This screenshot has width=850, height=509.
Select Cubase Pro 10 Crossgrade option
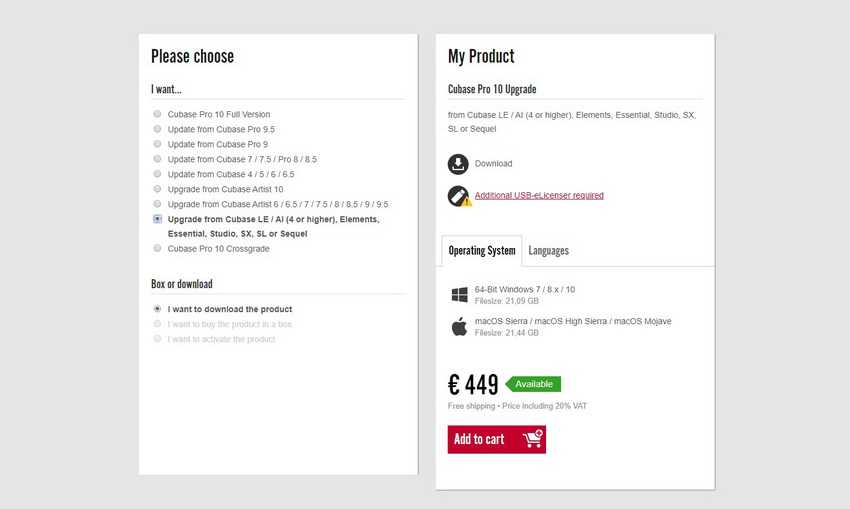pos(157,249)
